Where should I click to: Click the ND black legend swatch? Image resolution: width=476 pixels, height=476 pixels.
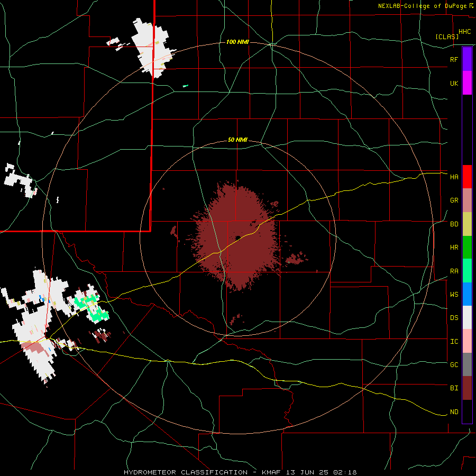[467, 411]
